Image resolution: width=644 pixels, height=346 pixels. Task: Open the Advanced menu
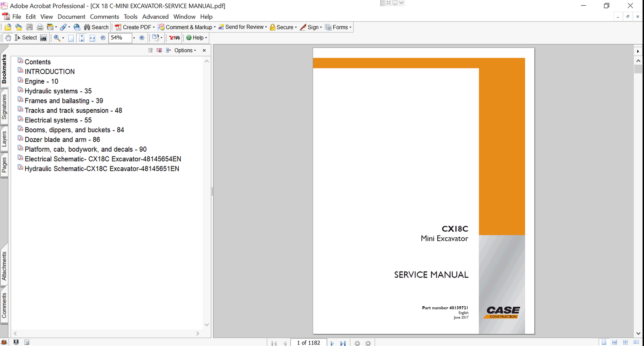point(155,16)
